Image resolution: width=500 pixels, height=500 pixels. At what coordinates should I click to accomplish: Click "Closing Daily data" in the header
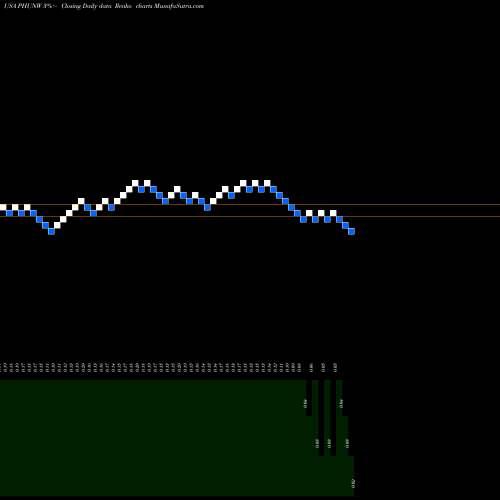pyautogui.click(x=86, y=6)
